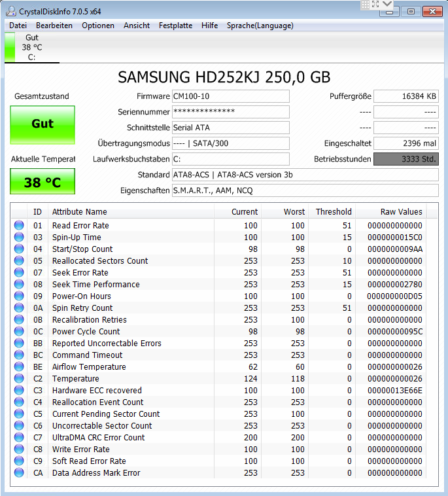Click status orb for Temperature row C2
Viewport: 448px width, 496px height.
pyautogui.click(x=19, y=378)
